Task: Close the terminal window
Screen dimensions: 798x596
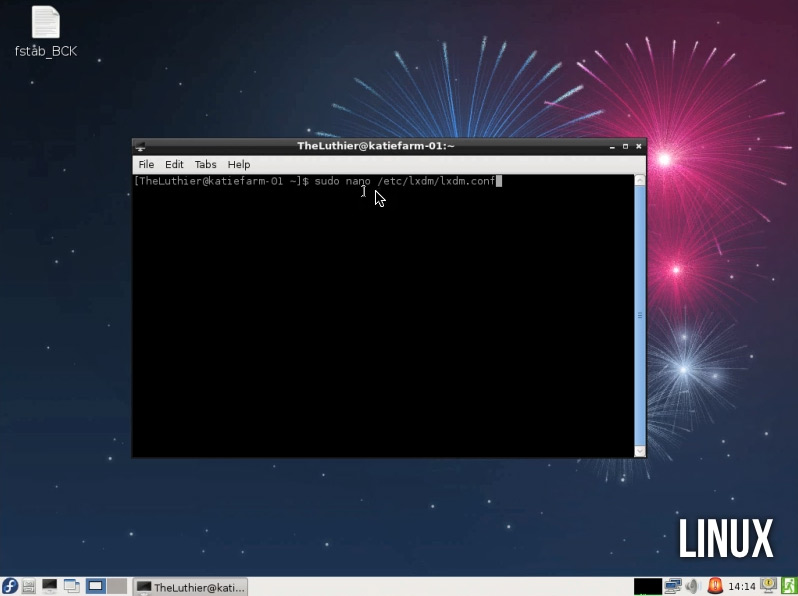Action: click(x=639, y=147)
